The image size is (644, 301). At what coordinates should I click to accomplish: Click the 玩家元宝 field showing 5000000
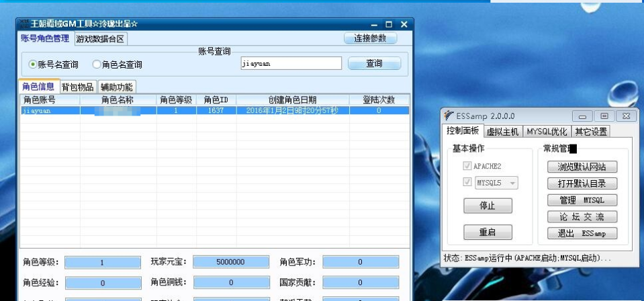[x=230, y=262]
